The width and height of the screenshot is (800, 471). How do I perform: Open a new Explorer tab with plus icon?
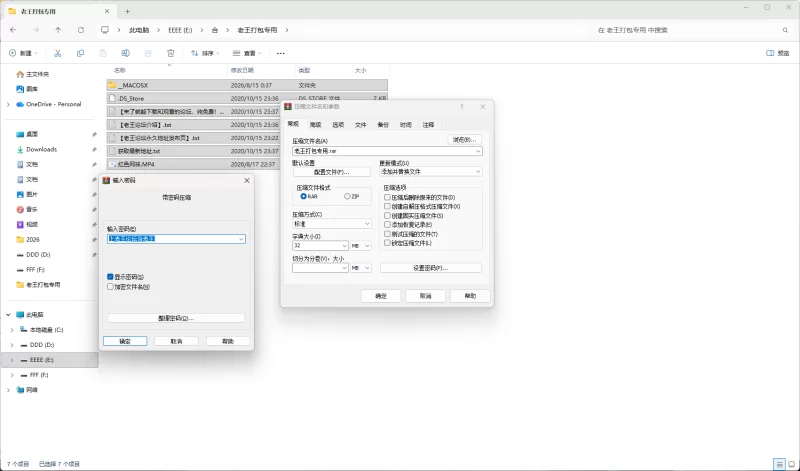click(128, 11)
